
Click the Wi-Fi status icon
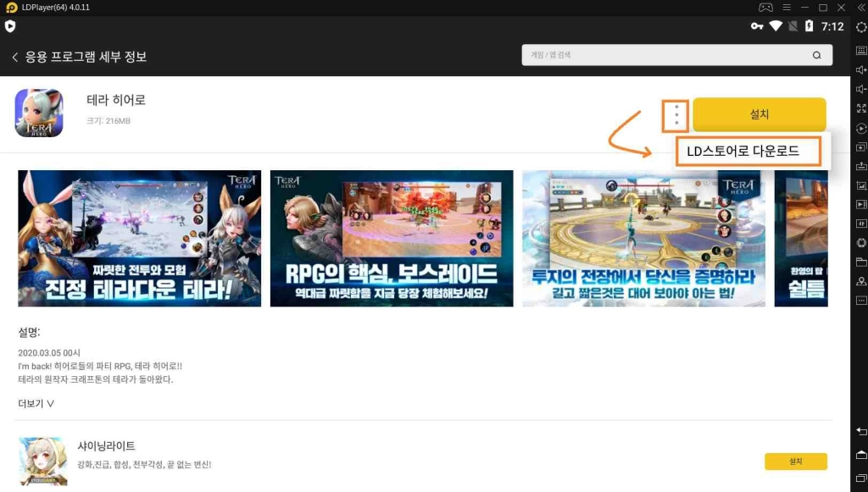tap(776, 26)
